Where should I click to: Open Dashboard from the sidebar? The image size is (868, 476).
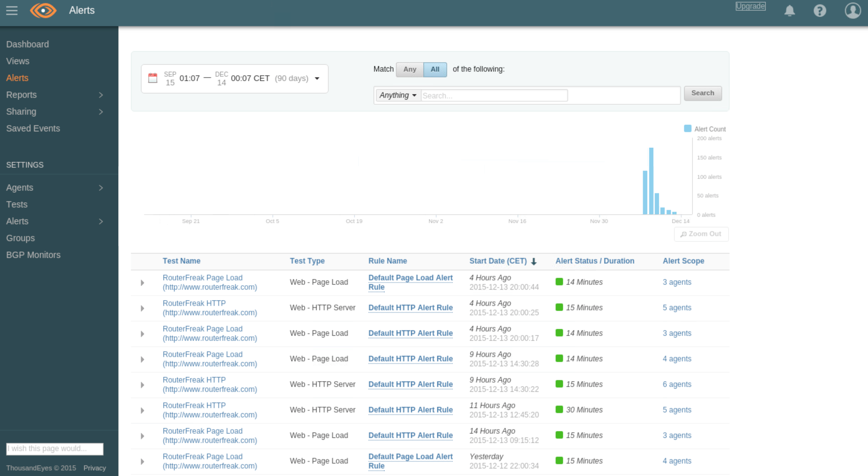tap(27, 44)
